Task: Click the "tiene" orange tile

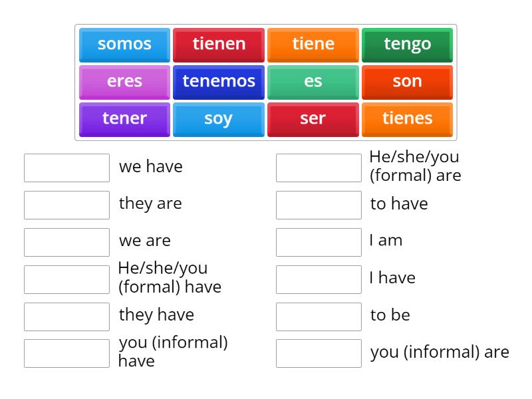Action: (313, 44)
